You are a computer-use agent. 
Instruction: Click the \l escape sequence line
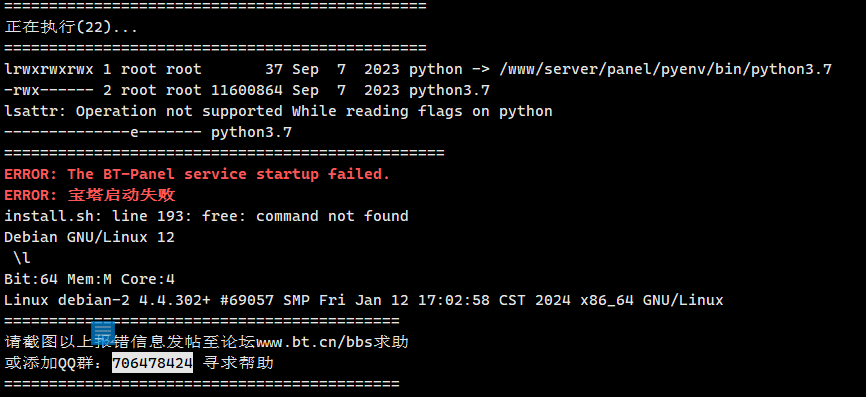coord(22,258)
